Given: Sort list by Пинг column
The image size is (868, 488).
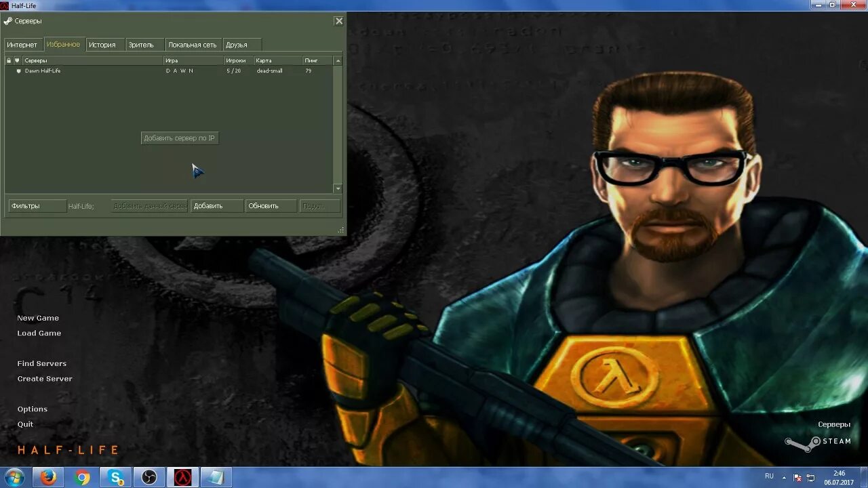Looking at the screenshot, I should pyautogui.click(x=318, y=60).
